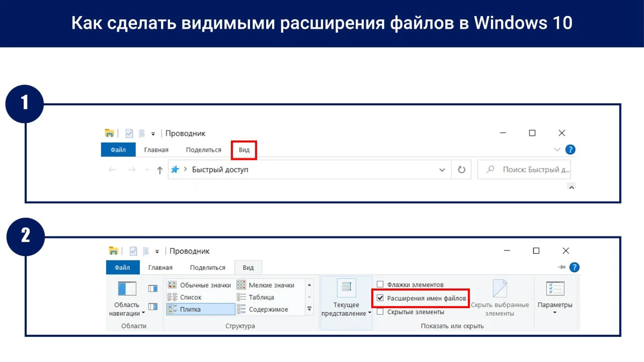Image resolution: width=644 pixels, height=362 pixels.
Task: Click layout gallery scroll-down arrow
Action: 309,297
